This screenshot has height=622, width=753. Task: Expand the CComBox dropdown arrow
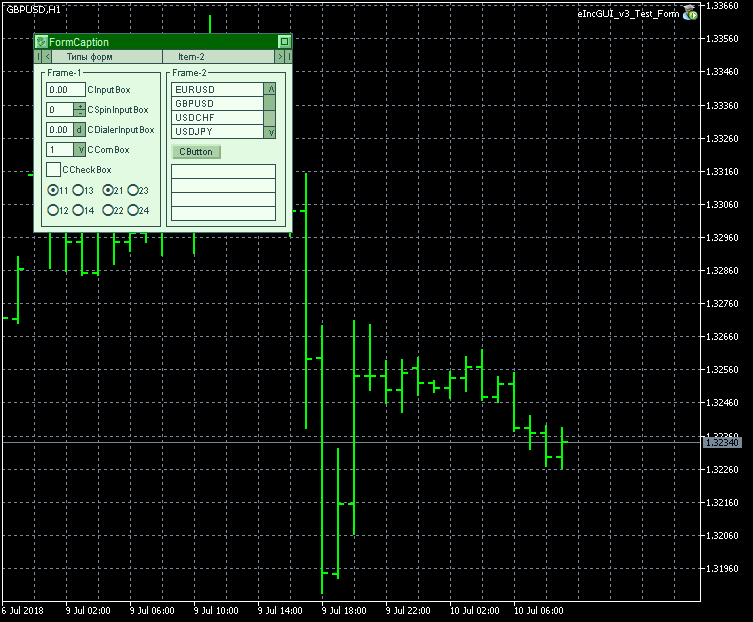click(80, 150)
